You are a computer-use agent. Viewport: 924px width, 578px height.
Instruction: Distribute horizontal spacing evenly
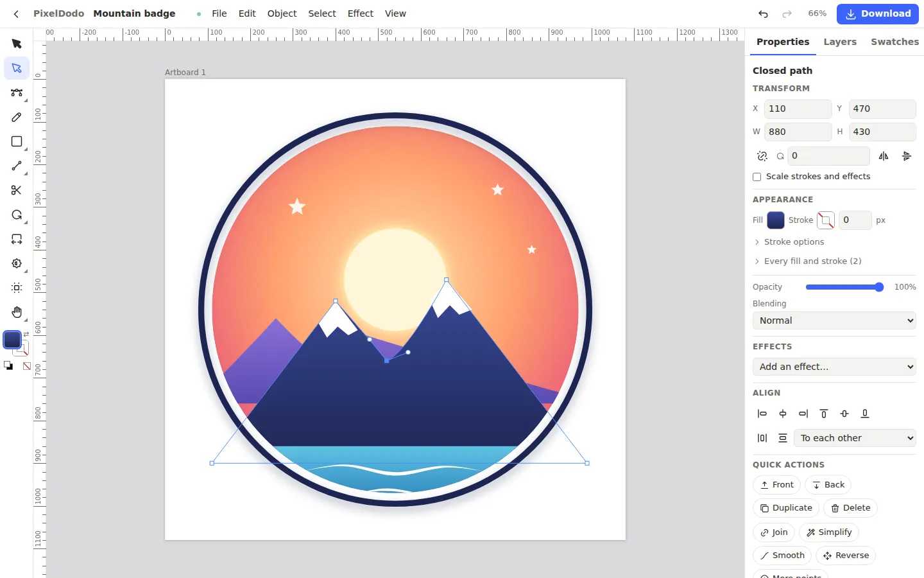[x=762, y=438]
